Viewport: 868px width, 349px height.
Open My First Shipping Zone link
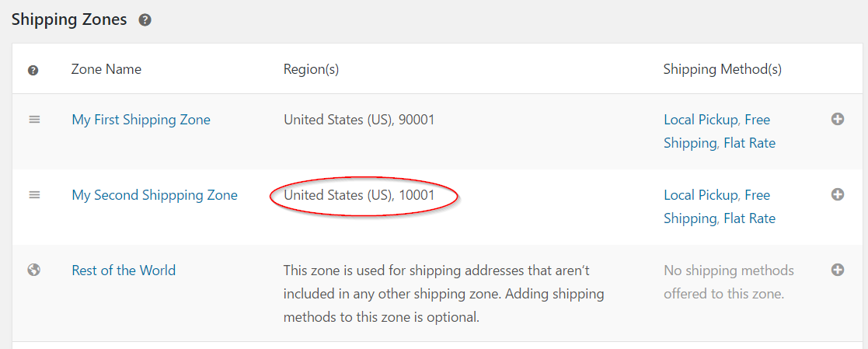pos(141,120)
